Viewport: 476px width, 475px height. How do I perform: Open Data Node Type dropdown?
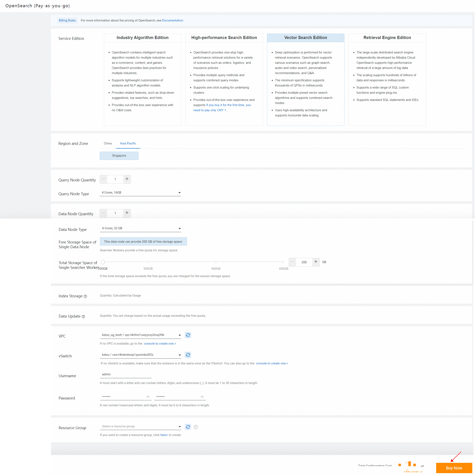[x=140, y=228]
